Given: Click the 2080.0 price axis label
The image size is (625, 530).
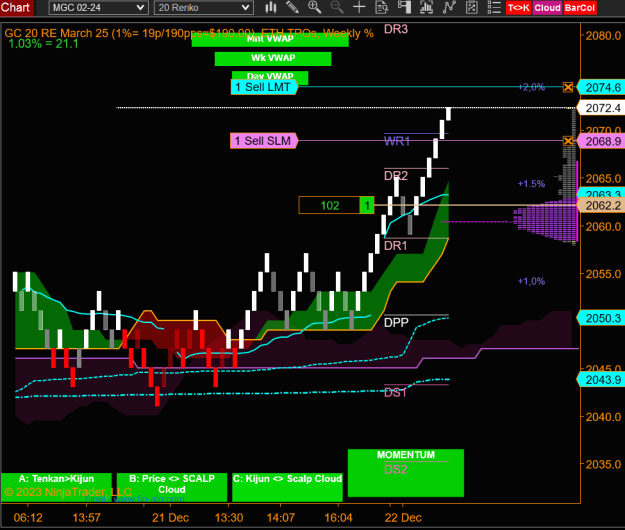Looking at the screenshot, I should point(603,36).
